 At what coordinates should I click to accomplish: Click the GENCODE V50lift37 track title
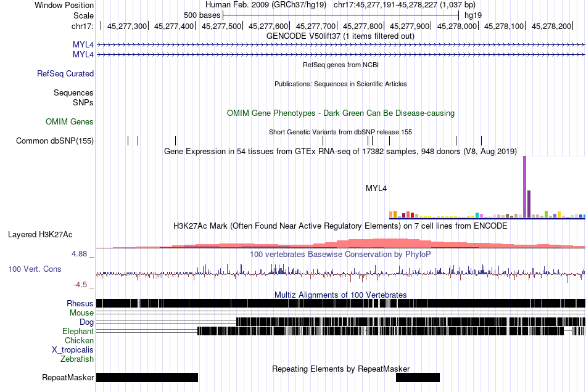(x=340, y=36)
